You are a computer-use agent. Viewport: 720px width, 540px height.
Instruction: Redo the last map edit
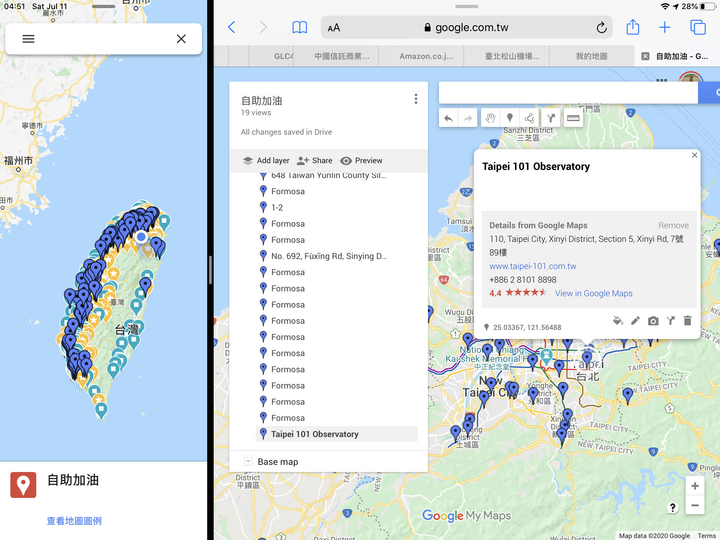point(467,118)
